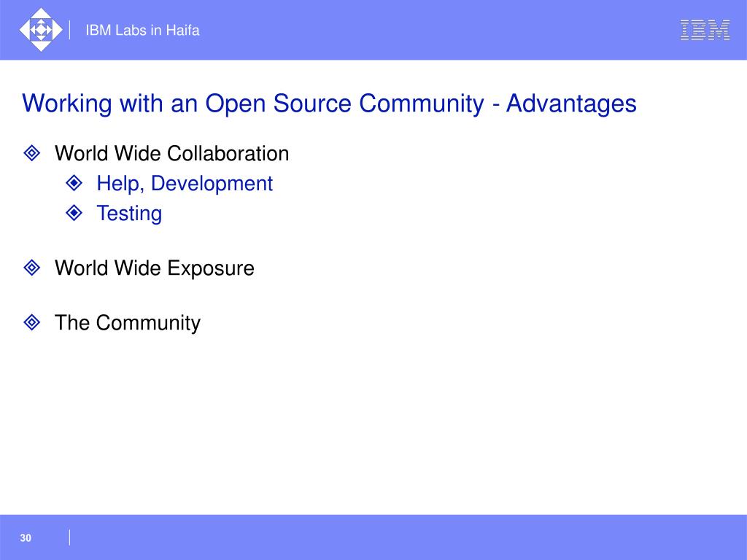This screenshot has width=747, height=560.
Task: Click the IBM logo in header
Action: (705, 30)
